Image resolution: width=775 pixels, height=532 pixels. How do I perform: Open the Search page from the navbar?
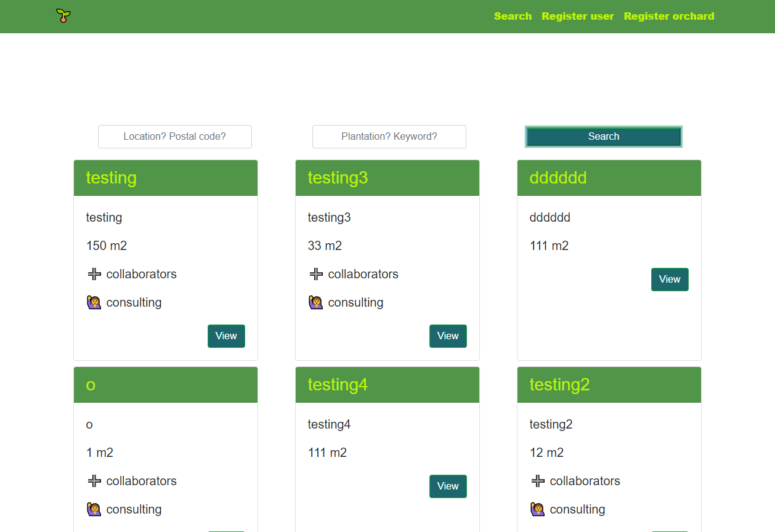tap(513, 16)
